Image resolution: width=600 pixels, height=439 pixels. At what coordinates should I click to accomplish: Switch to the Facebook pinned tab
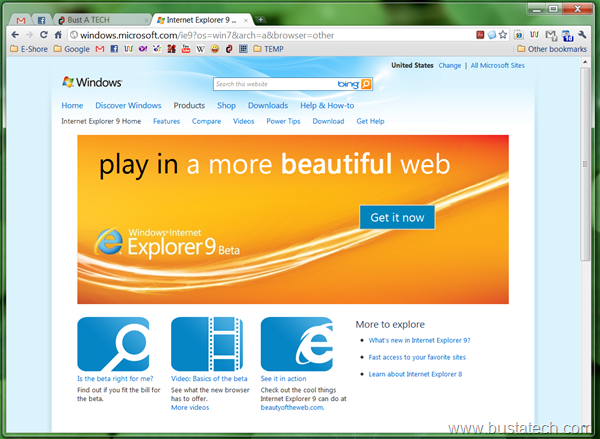pos(41,20)
